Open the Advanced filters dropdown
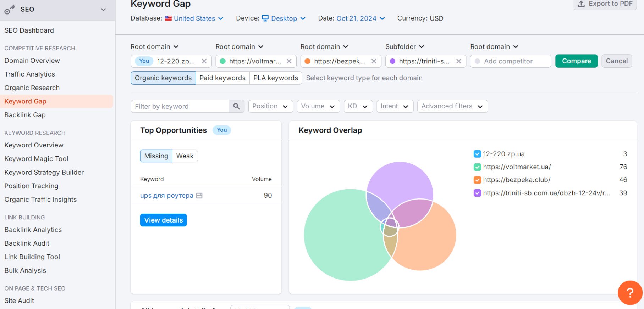 [x=452, y=106]
